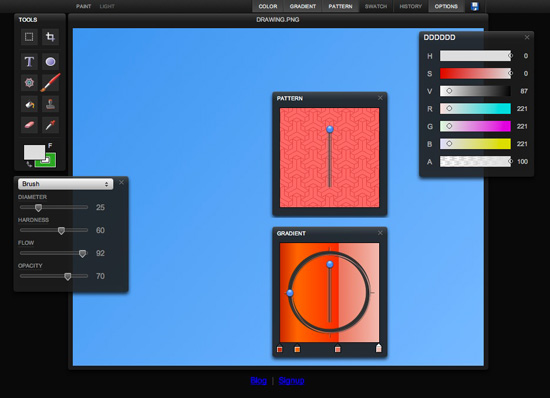The width and height of the screenshot is (550, 398).
Task: Click the last pale pink gradient stop
Action: tap(378, 348)
